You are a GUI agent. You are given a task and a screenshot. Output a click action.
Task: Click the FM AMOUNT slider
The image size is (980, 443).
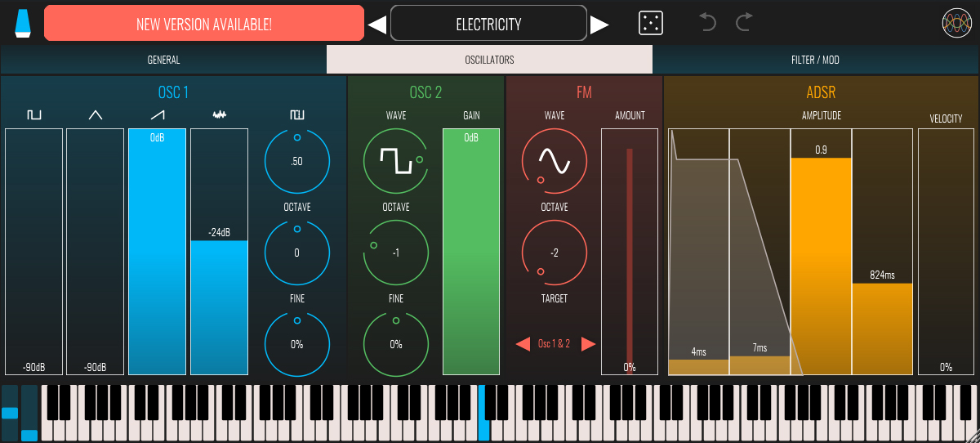(629, 252)
